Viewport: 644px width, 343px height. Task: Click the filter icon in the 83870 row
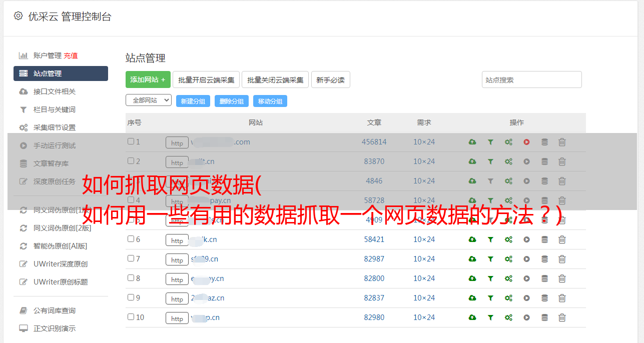[x=490, y=161]
